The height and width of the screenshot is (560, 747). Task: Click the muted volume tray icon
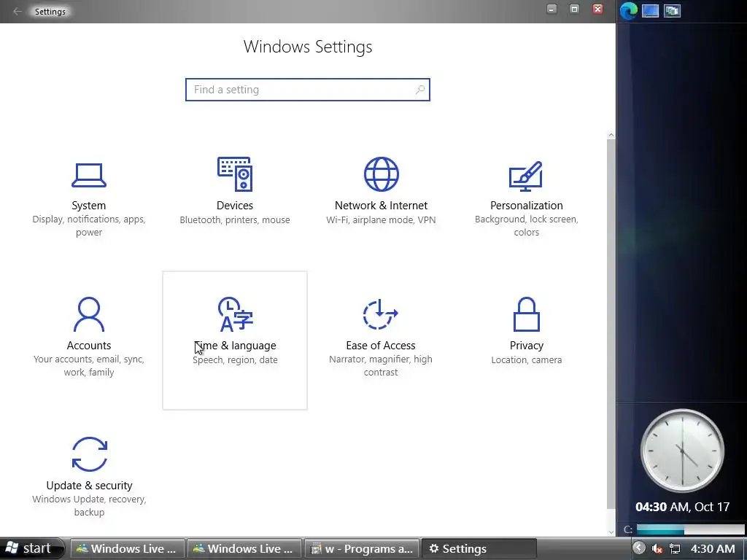[x=657, y=548]
